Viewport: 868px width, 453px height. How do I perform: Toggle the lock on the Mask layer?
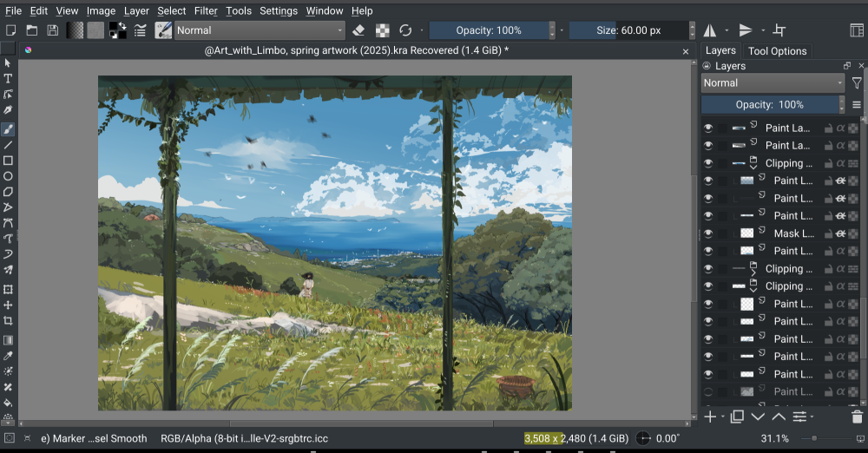coord(828,233)
